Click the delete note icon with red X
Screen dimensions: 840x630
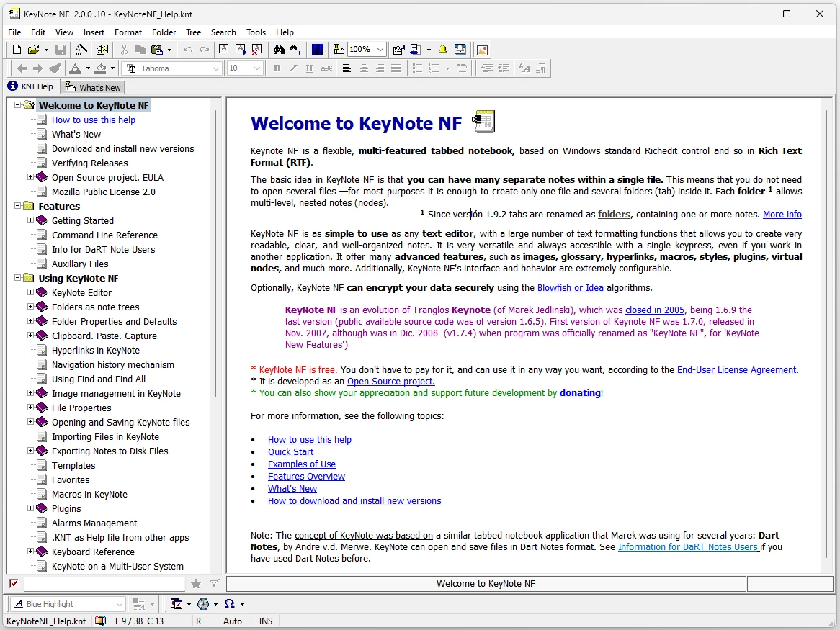tap(257, 50)
